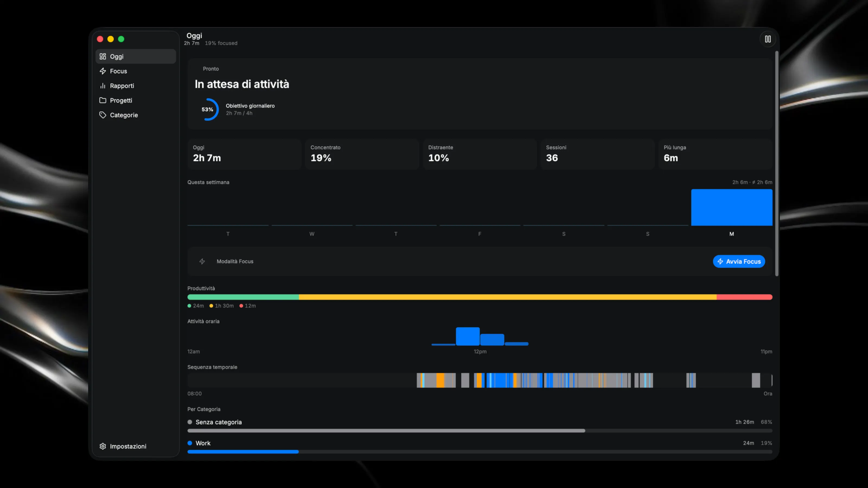The width and height of the screenshot is (868, 488).
Task: Click the Rapporti bar chart icon
Action: 103,86
